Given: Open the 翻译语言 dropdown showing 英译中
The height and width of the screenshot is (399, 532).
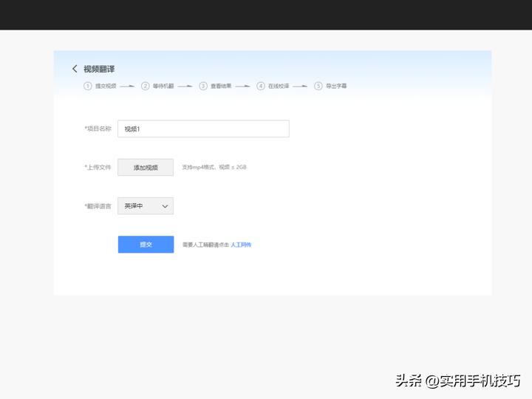Looking at the screenshot, I should pos(146,206).
